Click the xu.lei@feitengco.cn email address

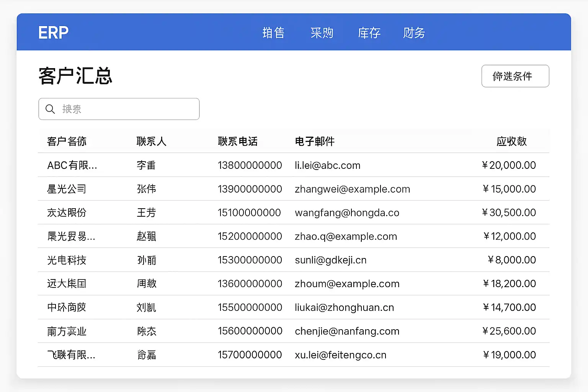pos(340,355)
